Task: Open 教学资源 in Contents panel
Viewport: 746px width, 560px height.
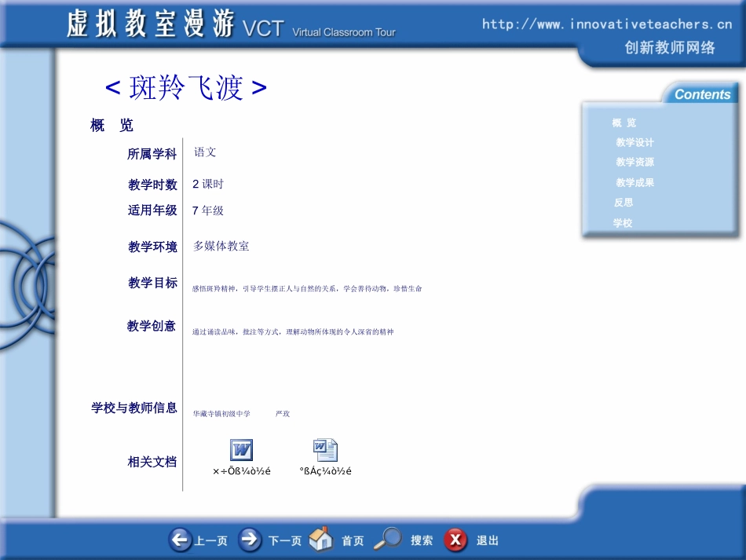Action: point(634,162)
